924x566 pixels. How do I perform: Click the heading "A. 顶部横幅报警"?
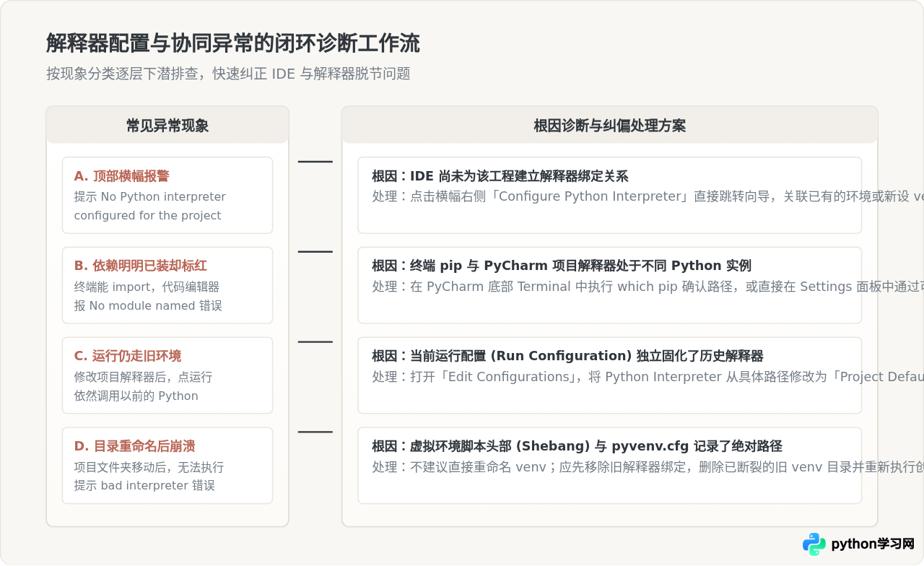(x=122, y=176)
